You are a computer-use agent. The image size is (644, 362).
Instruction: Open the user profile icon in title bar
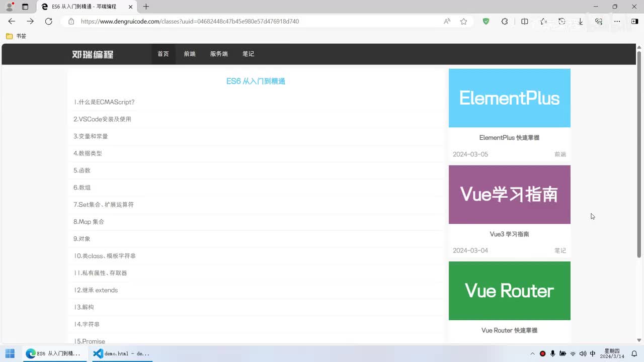(x=9, y=7)
